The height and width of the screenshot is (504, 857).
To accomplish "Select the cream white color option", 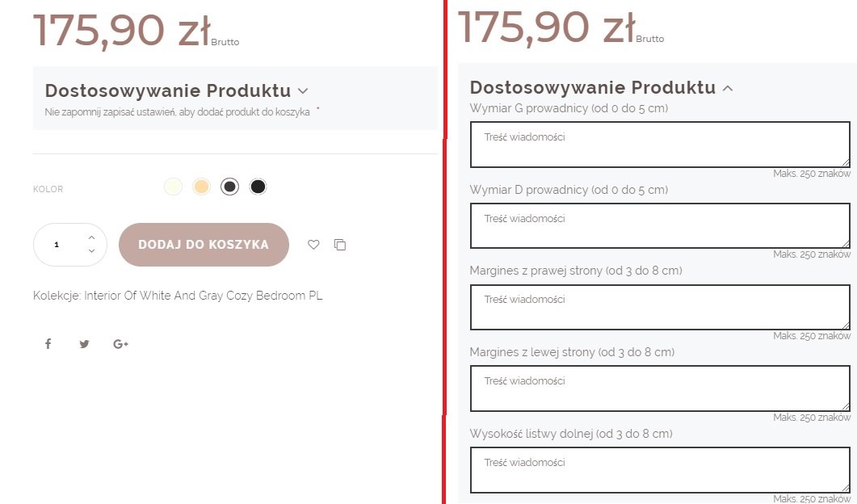I will [173, 187].
